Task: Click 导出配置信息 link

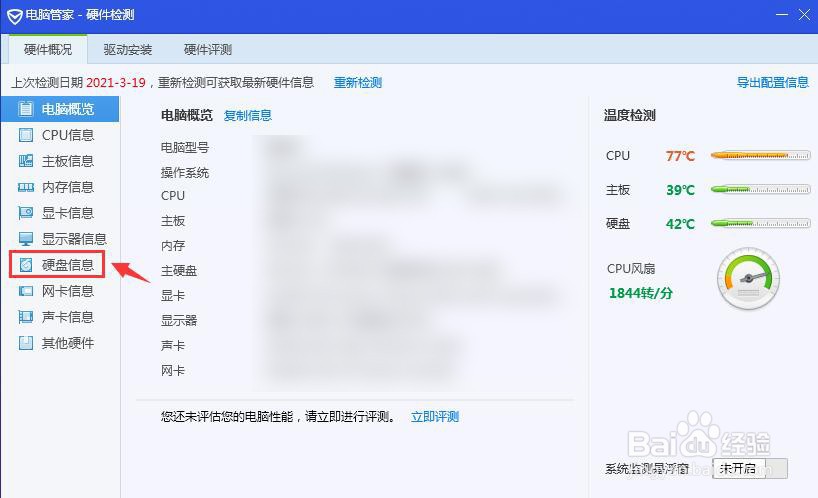Action: 773,82
